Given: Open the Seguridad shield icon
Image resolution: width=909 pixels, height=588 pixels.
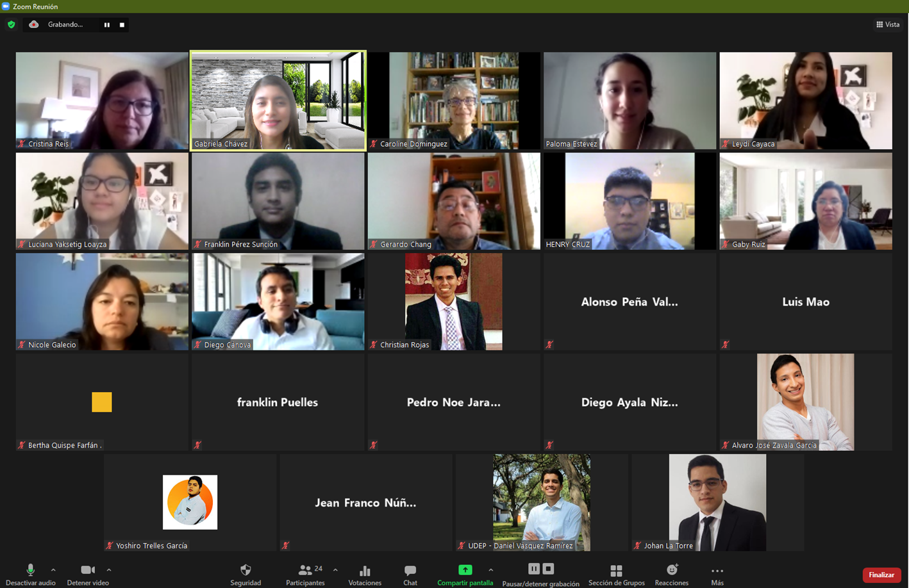Looking at the screenshot, I should click(x=246, y=570).
